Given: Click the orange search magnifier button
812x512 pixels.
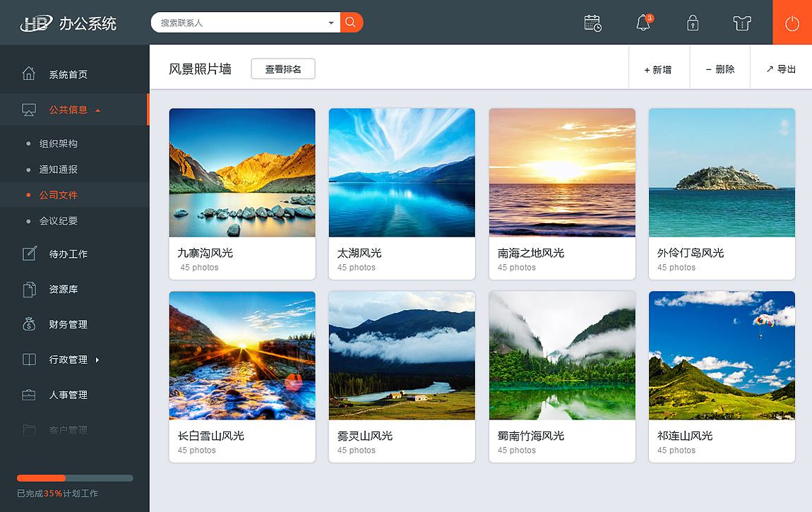Looking at the screenshot, I should pos(351,22).
